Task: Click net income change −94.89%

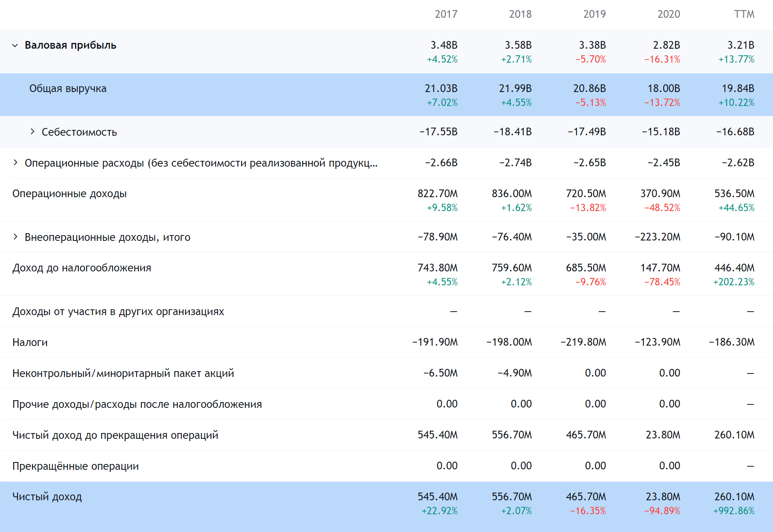Action: tap(662, 511)
